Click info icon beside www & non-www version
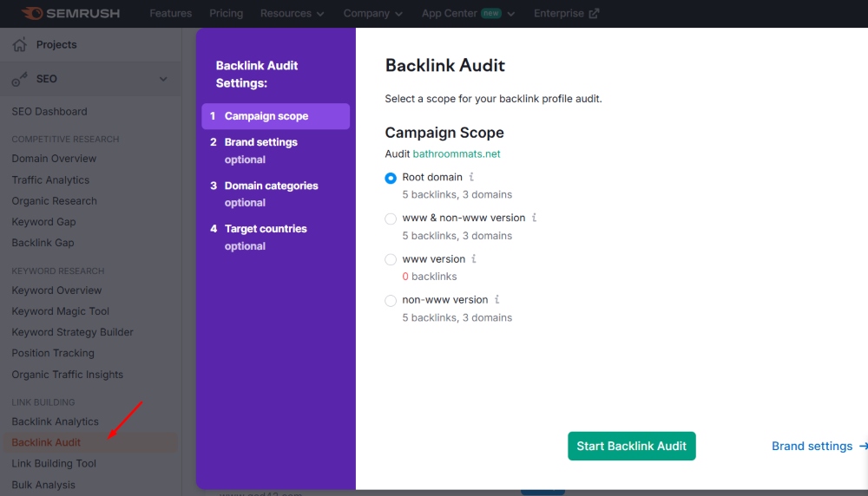The width and height of the screenshot is (868, 496). (535, 218)
